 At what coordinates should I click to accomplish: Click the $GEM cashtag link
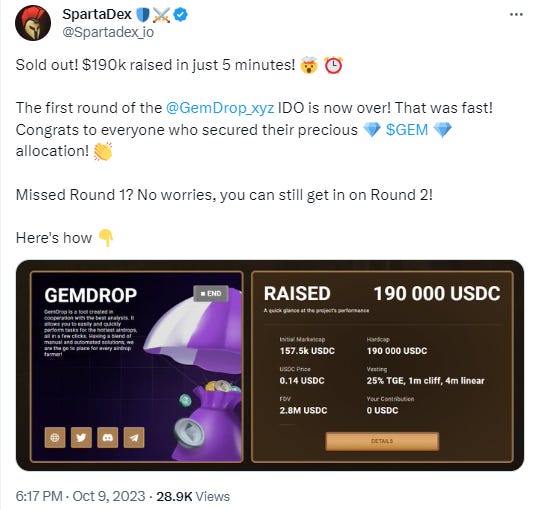pos(407,130)
